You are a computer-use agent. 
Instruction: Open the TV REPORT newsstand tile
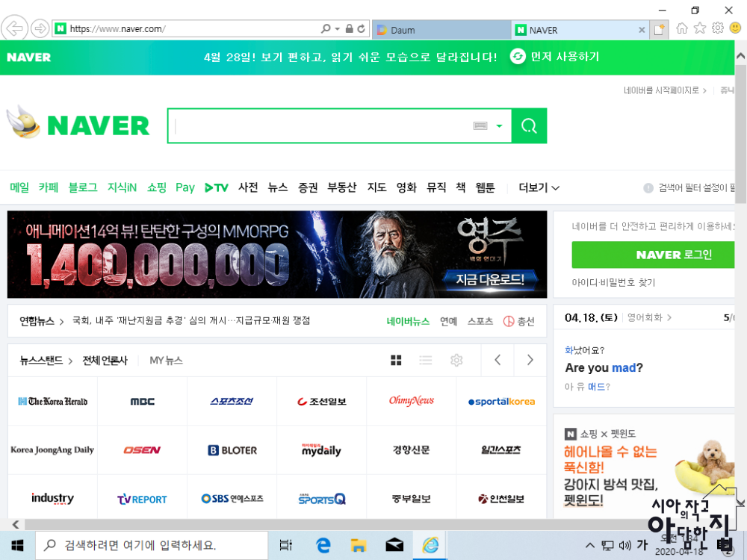tap(143, 499)
